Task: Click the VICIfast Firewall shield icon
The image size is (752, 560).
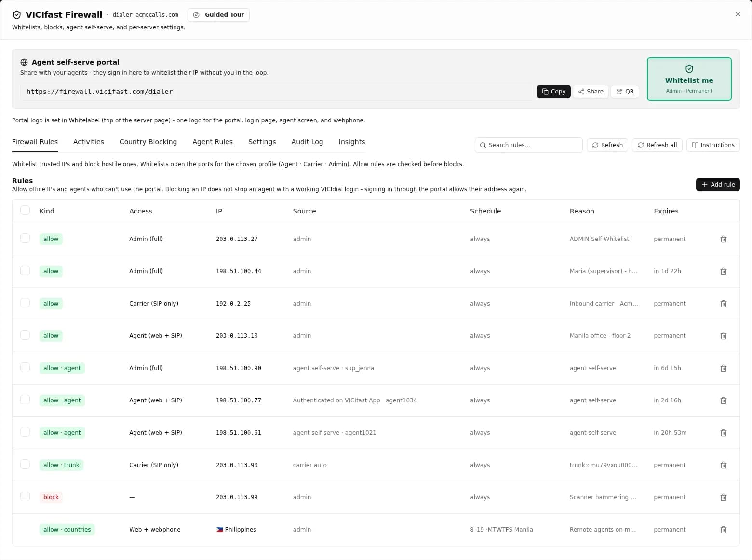Action: [17, 15]
